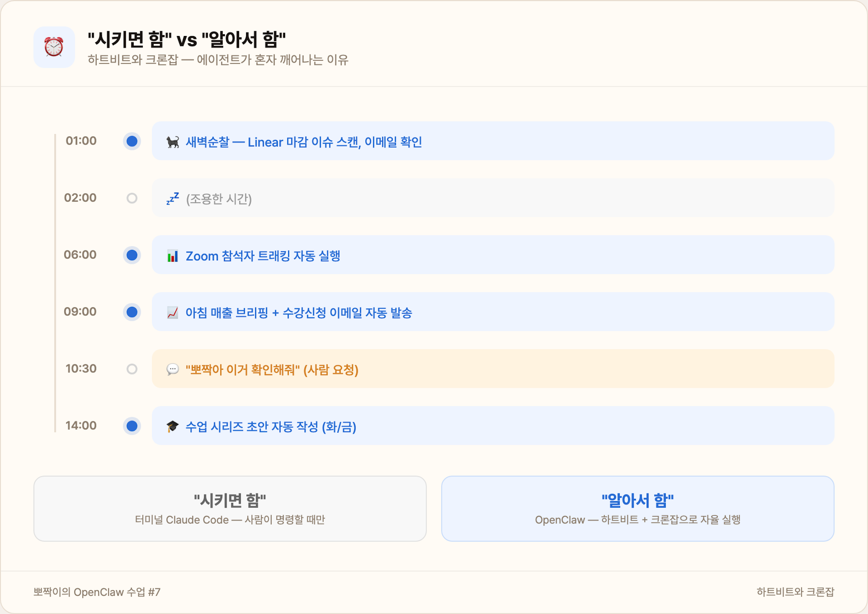This screenshot has width=868, height=614.
Task: Open the 09:00 sales briefing entry
Action: pos(493,312)
